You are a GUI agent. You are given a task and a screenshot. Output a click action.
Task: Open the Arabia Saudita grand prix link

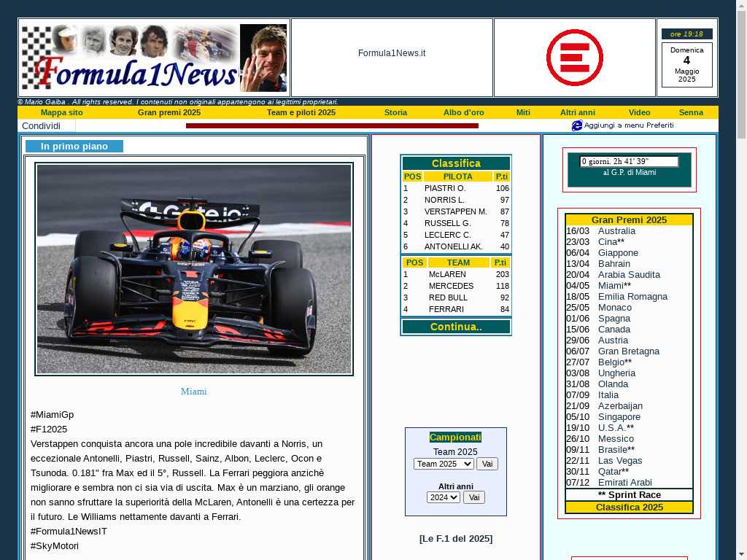(x=629, y=275)
